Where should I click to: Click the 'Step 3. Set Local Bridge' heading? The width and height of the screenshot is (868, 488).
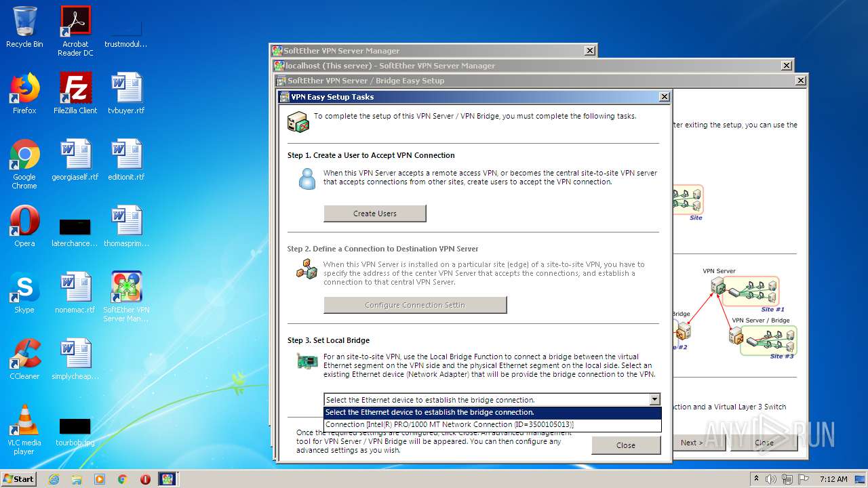pyautogui.click(x=328, y=340)
